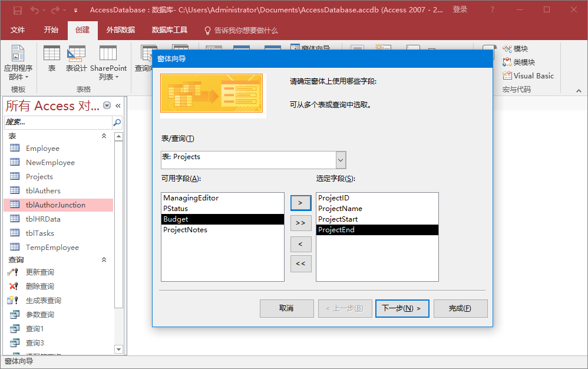The width and height of the screenshot is (588, 369).
Task: Click the Save icon in title bar
Action: click(x=18, y=10)
